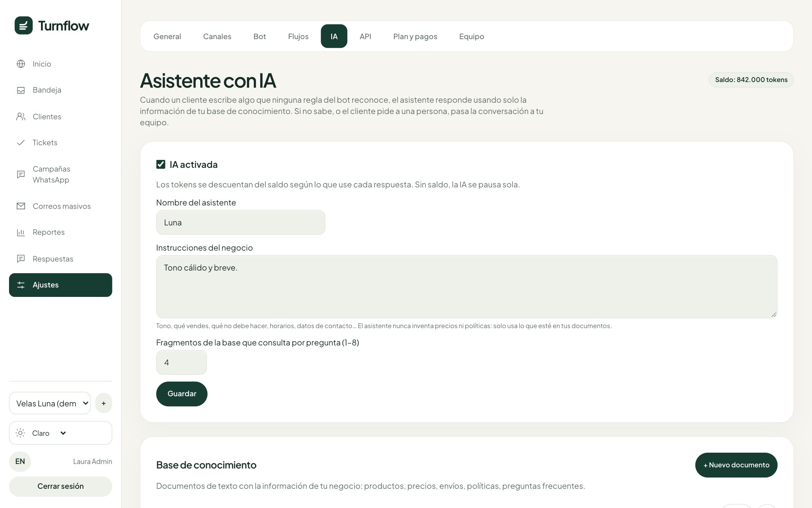The height and width of the screenshot is (508, 812).
Task: Open the API tab
Action: (365, 37)
